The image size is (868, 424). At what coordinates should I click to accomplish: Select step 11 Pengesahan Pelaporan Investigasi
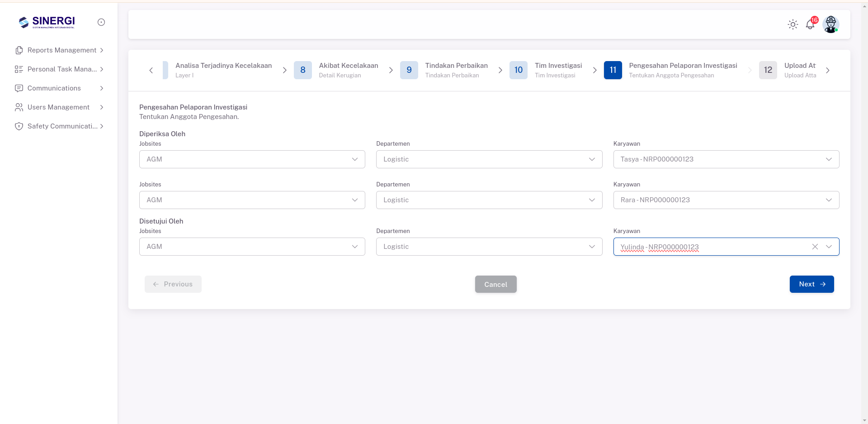coord(671,70)
